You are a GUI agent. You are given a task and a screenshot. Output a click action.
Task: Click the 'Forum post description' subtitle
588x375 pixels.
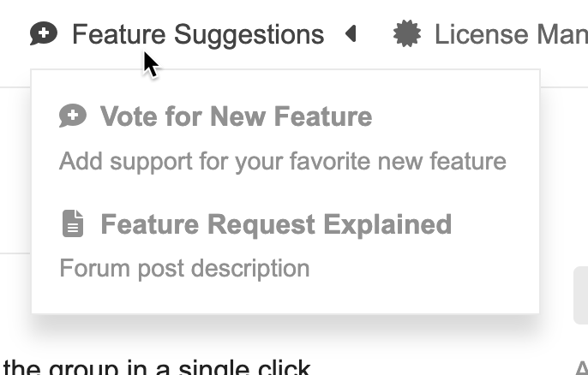184,268
